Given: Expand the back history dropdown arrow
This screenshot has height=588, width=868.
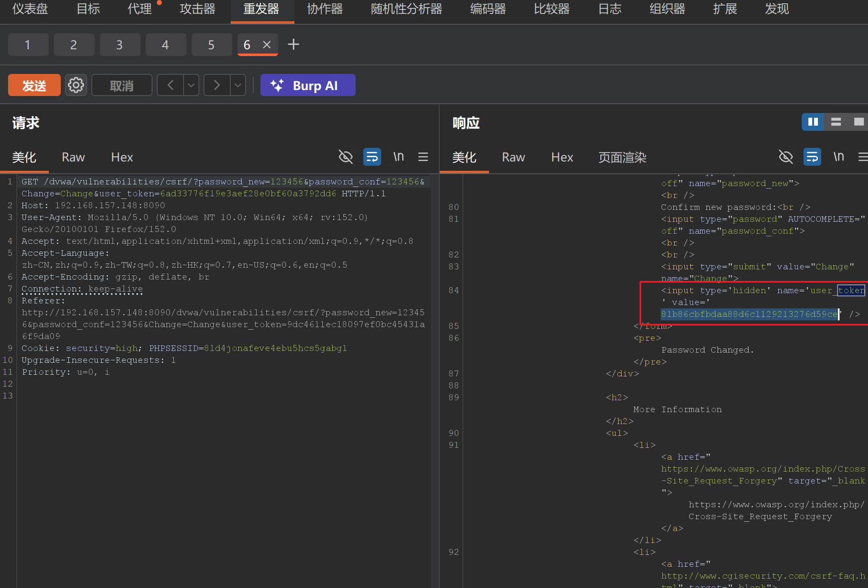Looking at the screenshot, I should click(191, 85).
